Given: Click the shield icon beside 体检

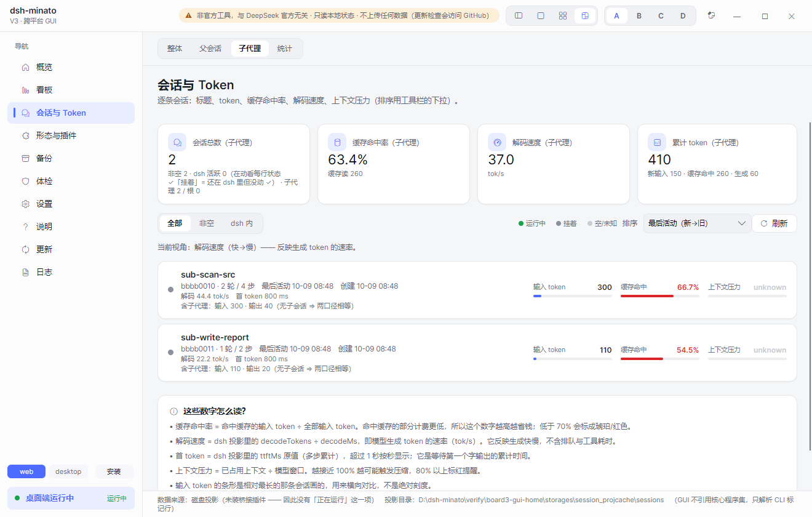Looking at the screenshot, I should pos(25,181).
